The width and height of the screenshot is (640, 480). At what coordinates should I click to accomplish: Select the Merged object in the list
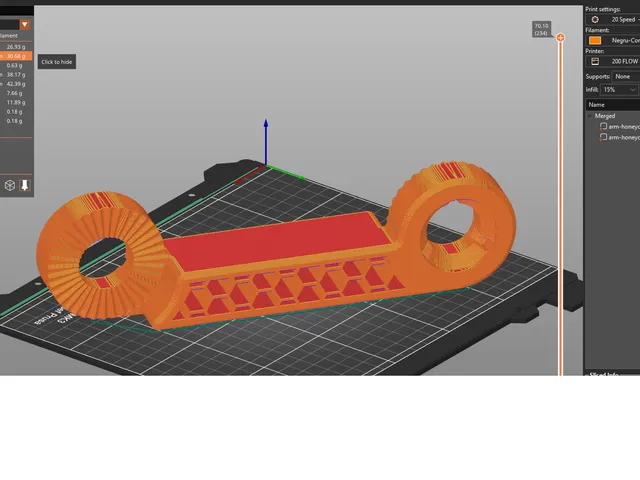point(604,116)
